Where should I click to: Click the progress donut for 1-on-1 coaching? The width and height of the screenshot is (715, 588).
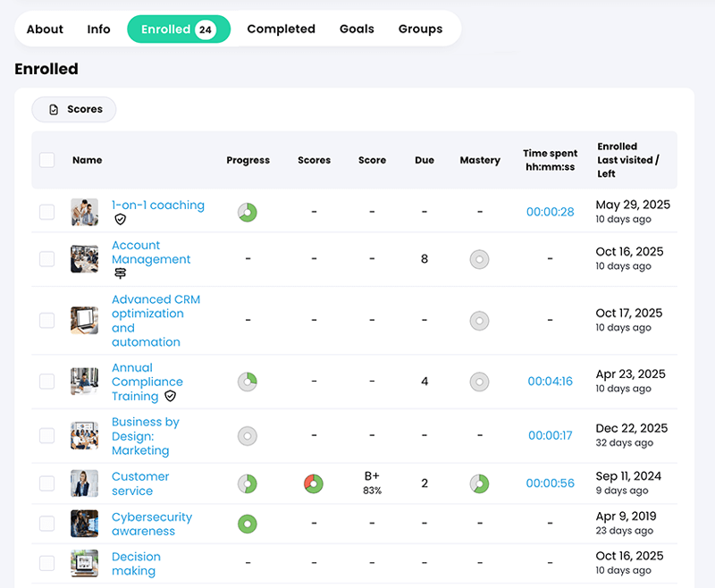[x=248, y=212]
